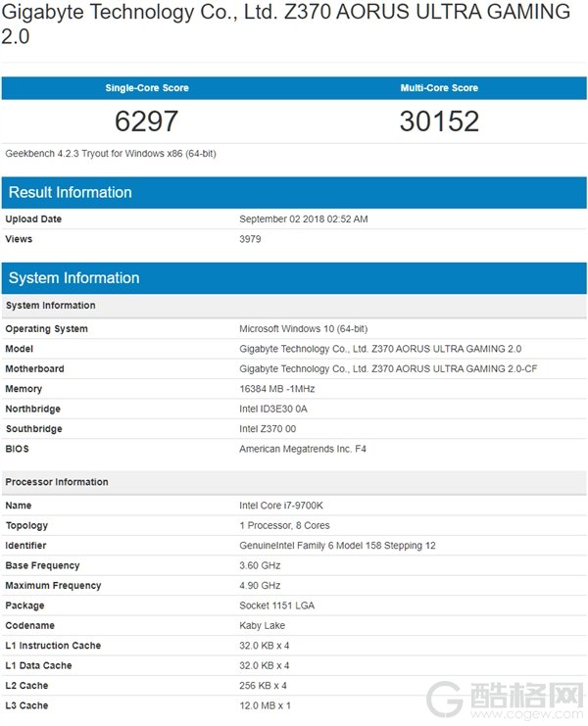The width and height of the screenshot is (588, 726).
Task: Click the Operating System label
Action: [x=46, y=329]
